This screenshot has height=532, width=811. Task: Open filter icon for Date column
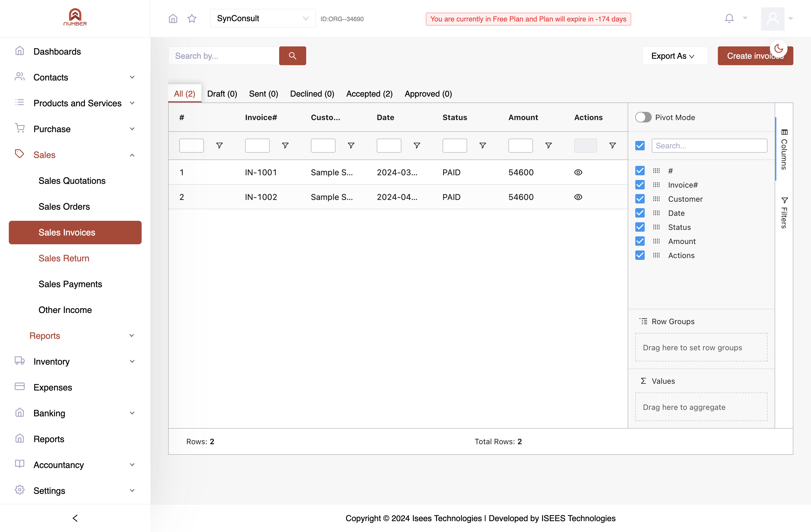coord(417,146)
